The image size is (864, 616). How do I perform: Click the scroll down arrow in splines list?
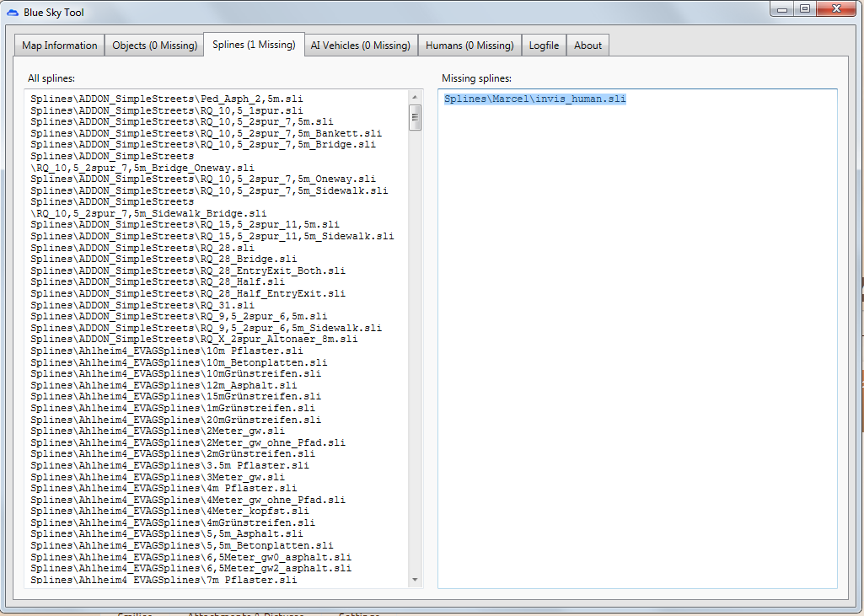pos(415,580)
